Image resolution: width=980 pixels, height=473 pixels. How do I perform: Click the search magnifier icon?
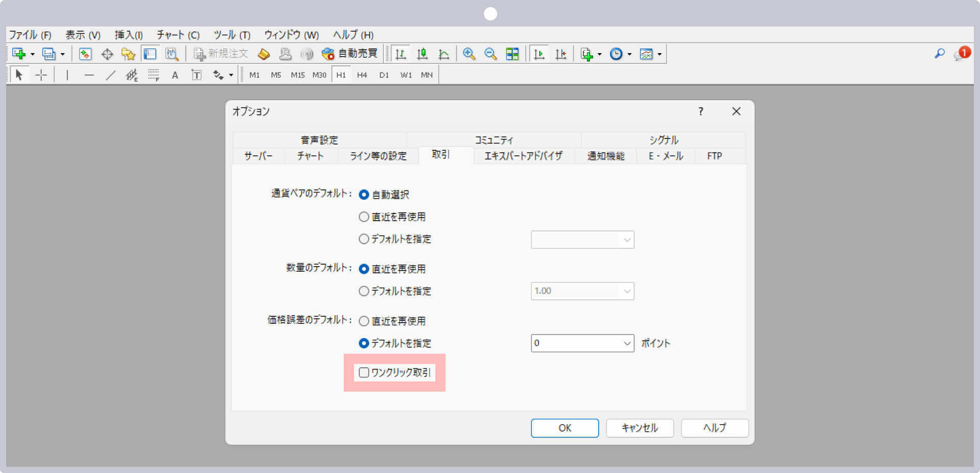click(940, 54)
